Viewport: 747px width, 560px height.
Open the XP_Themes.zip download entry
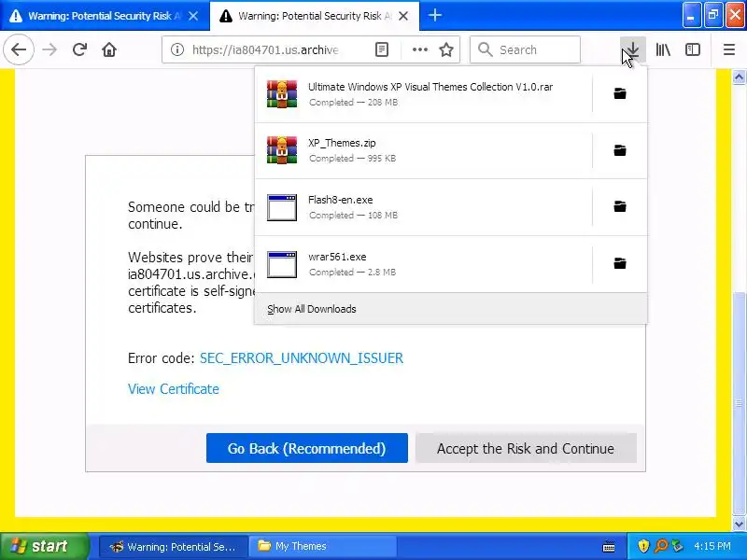423,150
